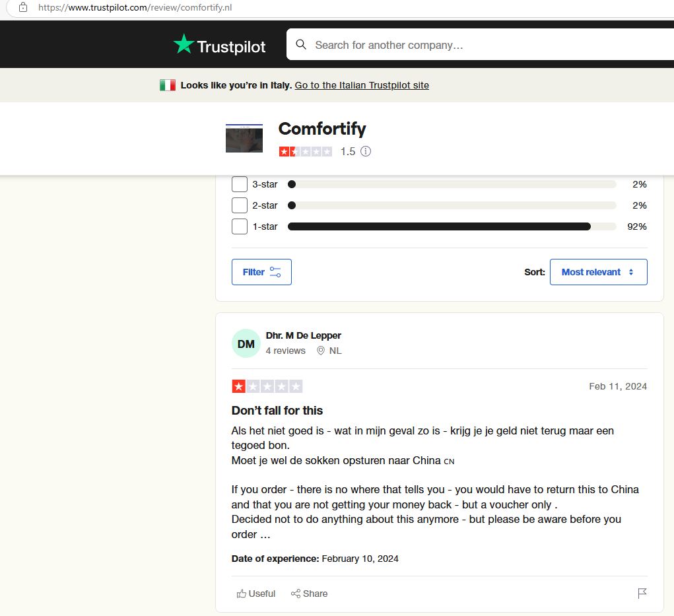The image size is (674, 616).
Task: Click the search for another company field
Action: click(480, 45)
